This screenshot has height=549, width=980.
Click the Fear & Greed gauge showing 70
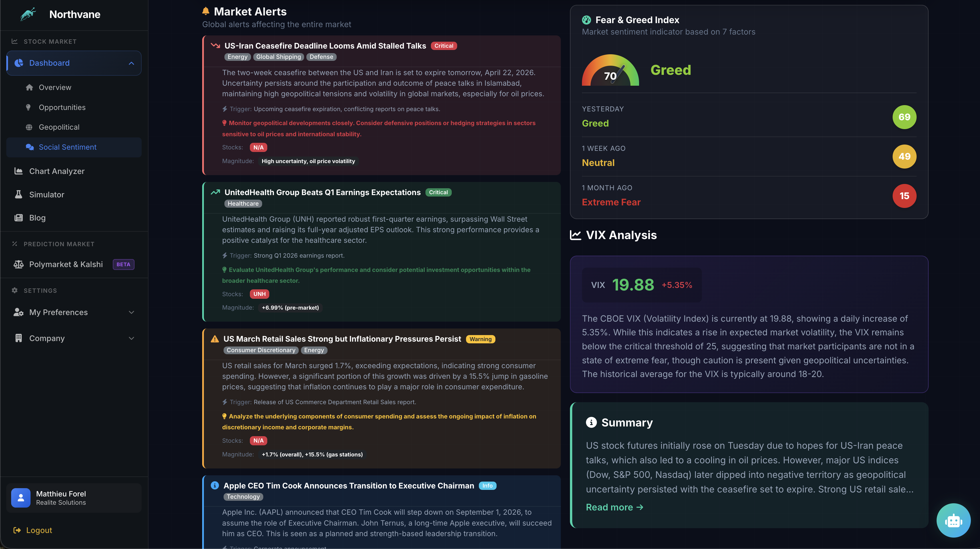[610, 70]
